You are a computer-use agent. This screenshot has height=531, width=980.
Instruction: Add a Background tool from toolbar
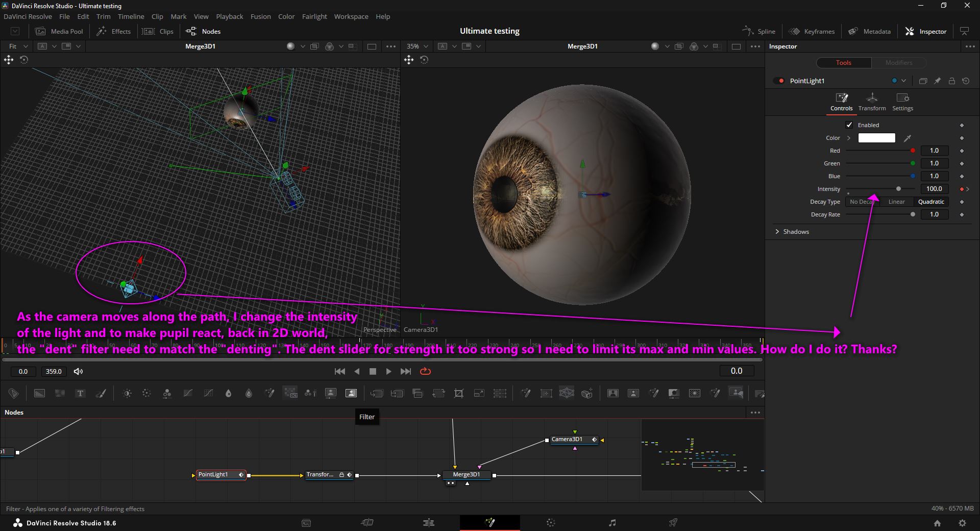click(39, 393)
